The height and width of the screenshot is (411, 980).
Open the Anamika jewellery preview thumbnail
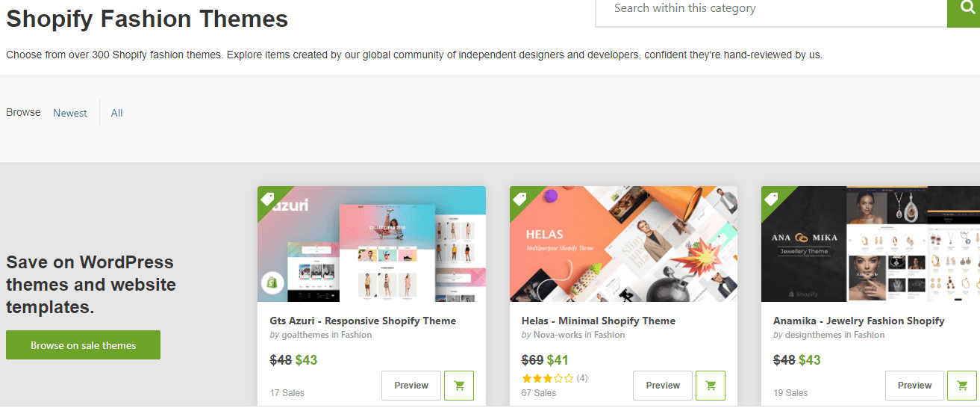[870, 244]
